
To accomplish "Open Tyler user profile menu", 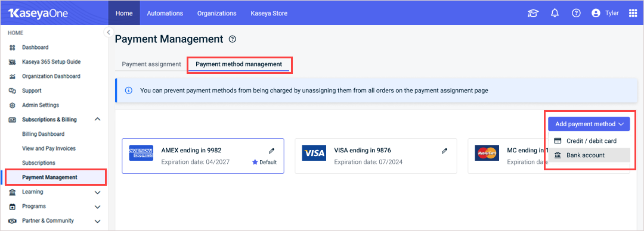I will pyautogui.click(x=605, y=13).
